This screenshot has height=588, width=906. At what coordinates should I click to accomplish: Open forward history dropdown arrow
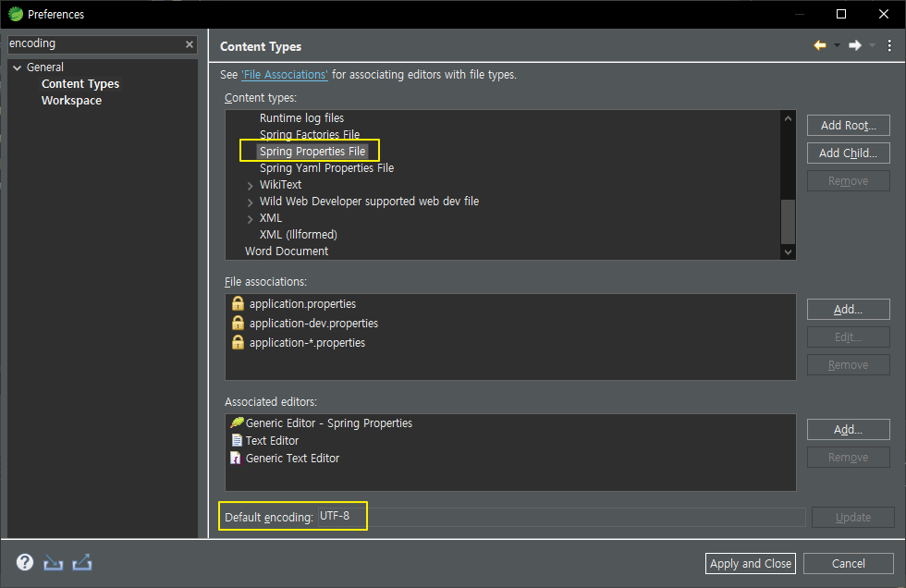coord(872,45)
